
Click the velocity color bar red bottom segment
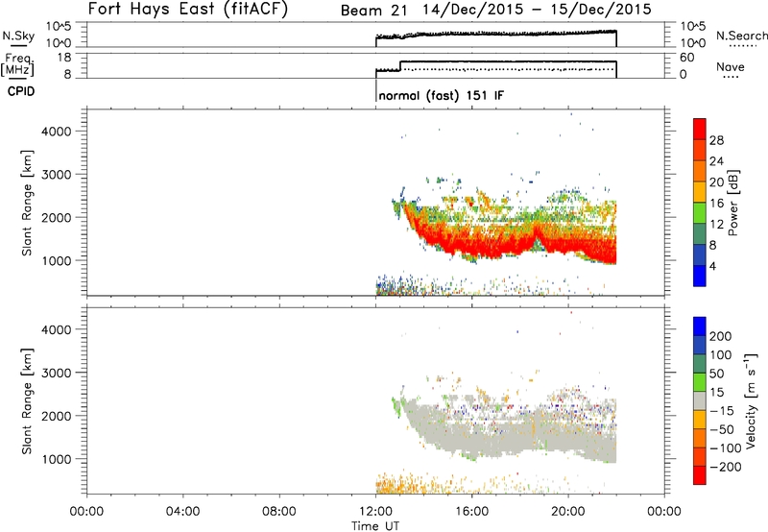coord(700,475)
